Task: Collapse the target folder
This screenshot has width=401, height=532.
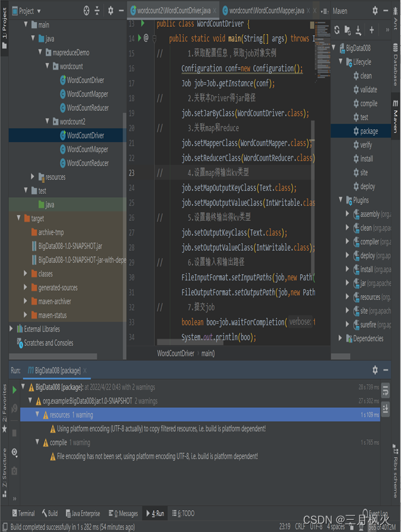Action: tap(19, 218)
